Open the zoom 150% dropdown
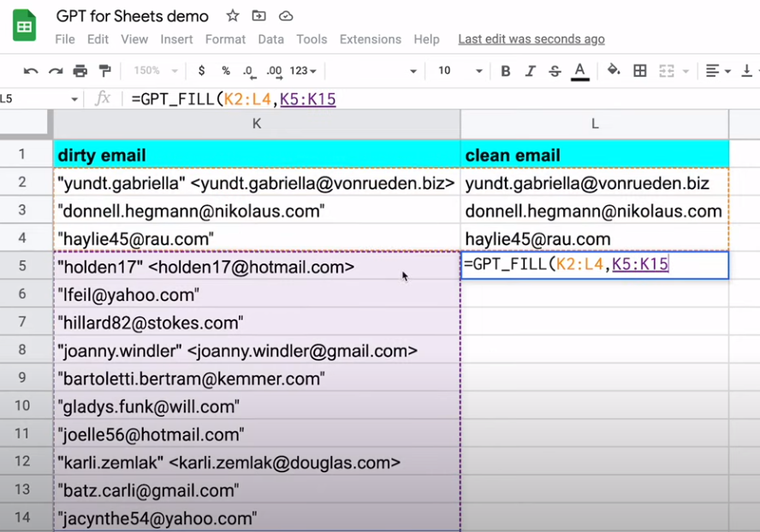Screen dimensions: 760x532 click(155, 71)
